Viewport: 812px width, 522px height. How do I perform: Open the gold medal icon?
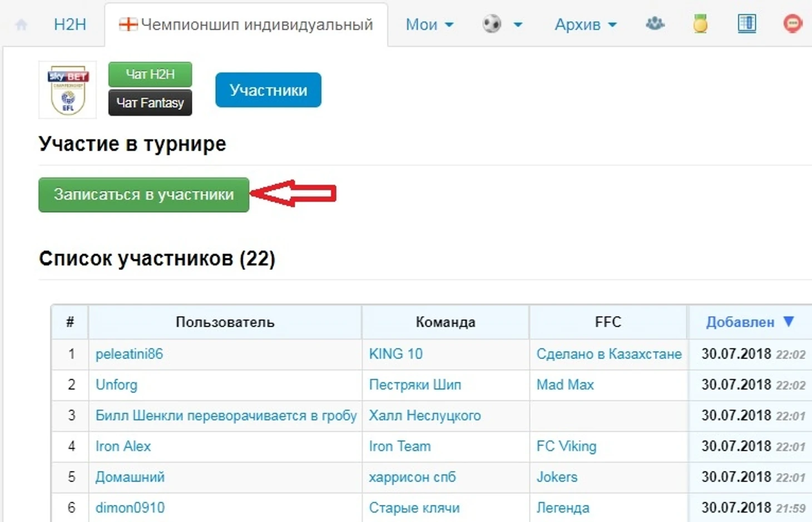[700, 24]
